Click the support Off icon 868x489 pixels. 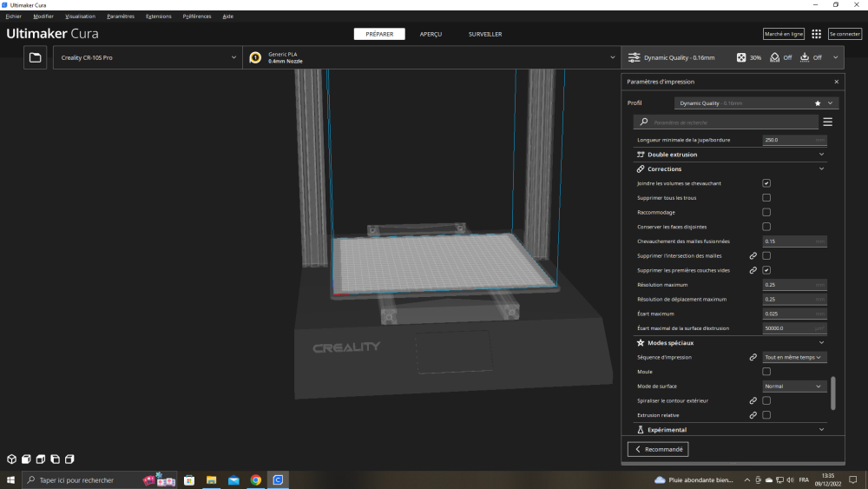tap(775, 57)
